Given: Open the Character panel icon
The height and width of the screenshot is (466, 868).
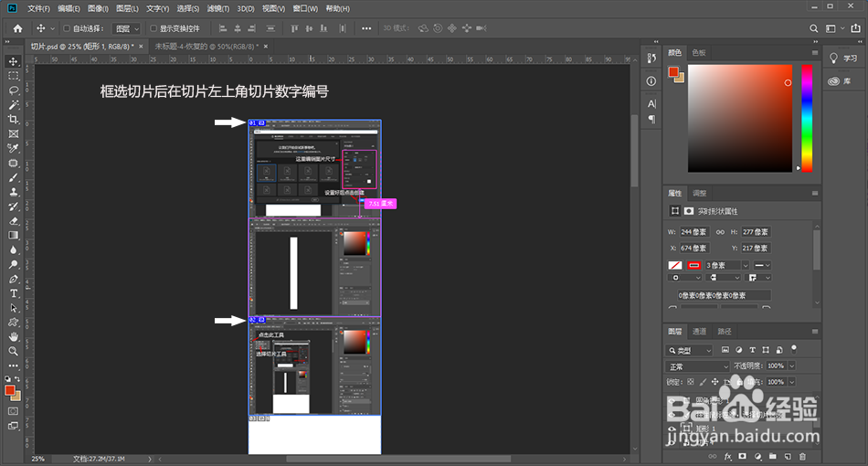Looking at the screenshot, I should (651, 103).
